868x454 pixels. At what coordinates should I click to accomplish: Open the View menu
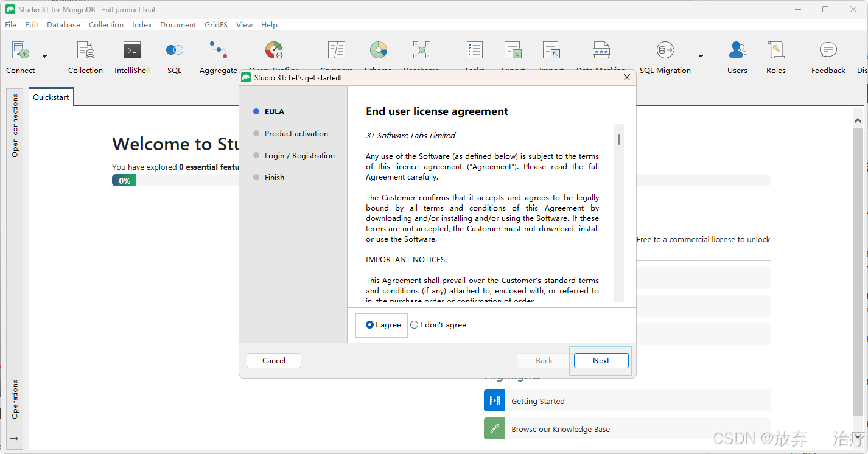point(244,25)
